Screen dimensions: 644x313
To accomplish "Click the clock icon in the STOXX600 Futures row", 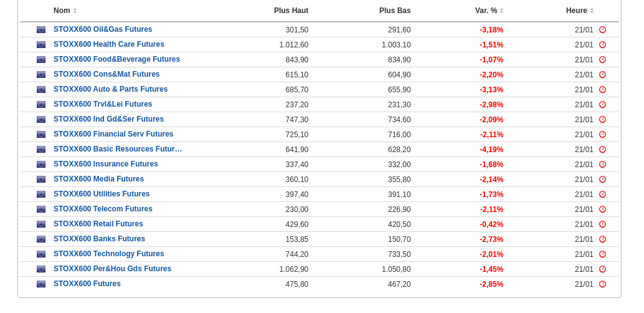I will pyautogui.click(x=602, y=284).
